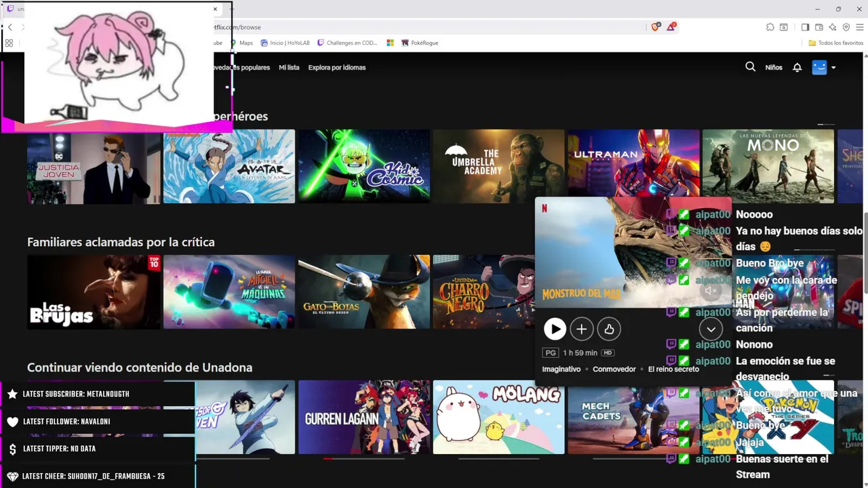
Task: Click the Microsoft logo bookmark
Action: pos(390,43)
